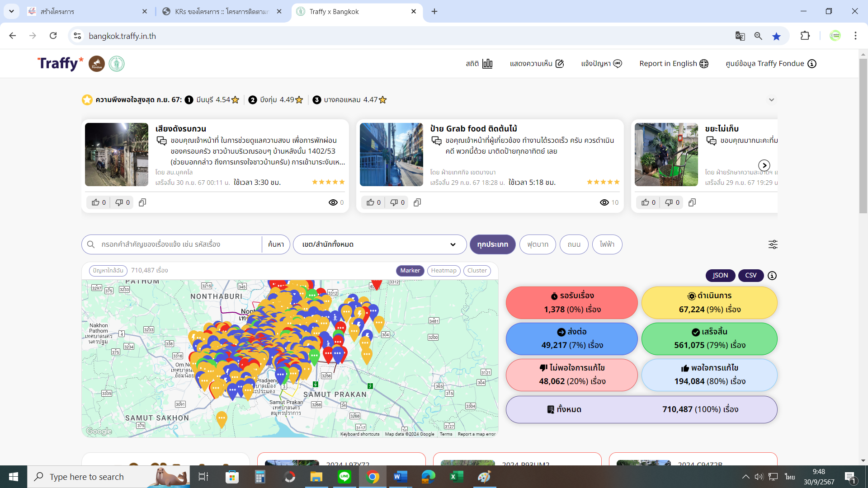This screenshot has width=868, height=488.
Task: Download data with JSON button
Action: coord(720,276)
